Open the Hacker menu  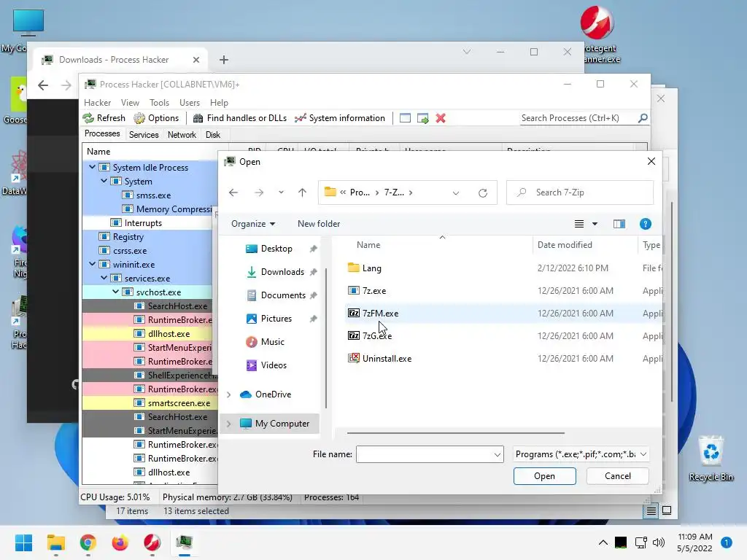point(97,103)
